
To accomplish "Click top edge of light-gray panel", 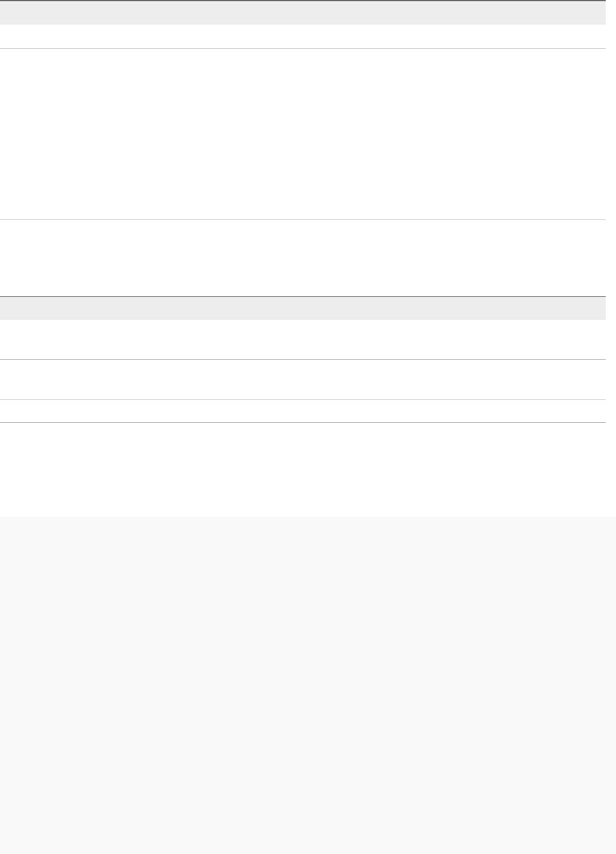I will coord(308,518).
